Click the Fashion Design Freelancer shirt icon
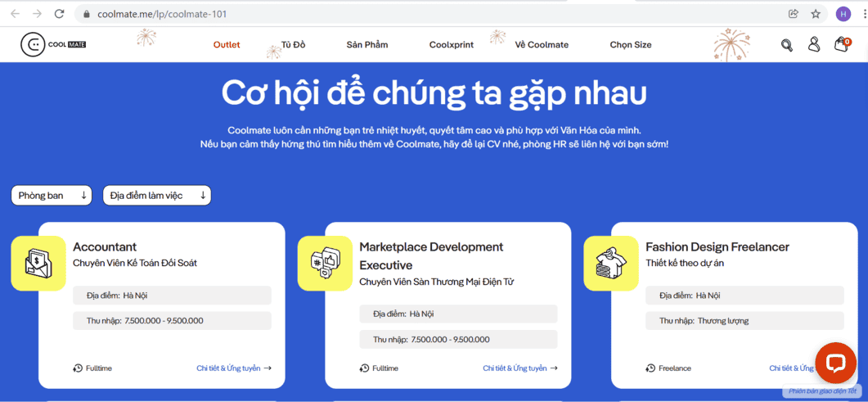The width and height of the screenshot is (868, 402). click(611, 263)
